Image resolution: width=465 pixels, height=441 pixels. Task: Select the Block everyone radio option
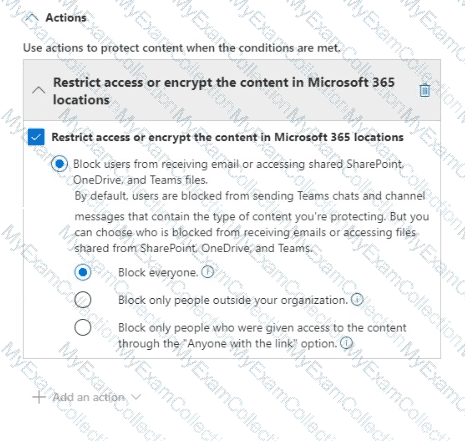(83, 272)
